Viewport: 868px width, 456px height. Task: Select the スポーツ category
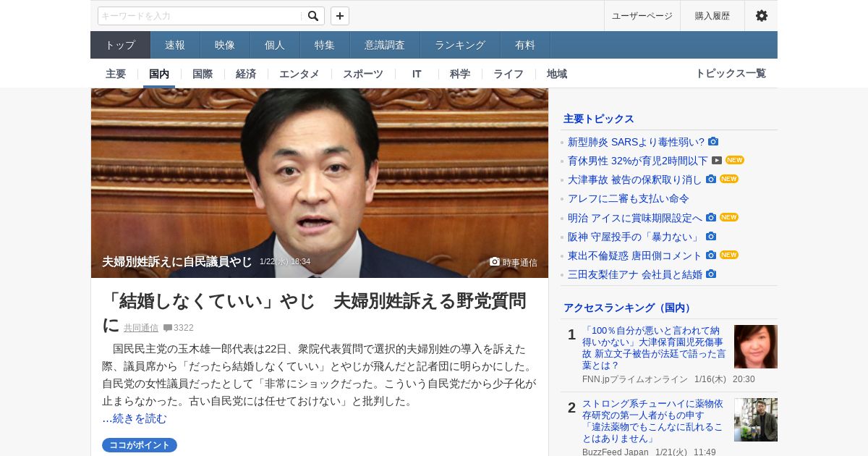click(x=363, y=74)
